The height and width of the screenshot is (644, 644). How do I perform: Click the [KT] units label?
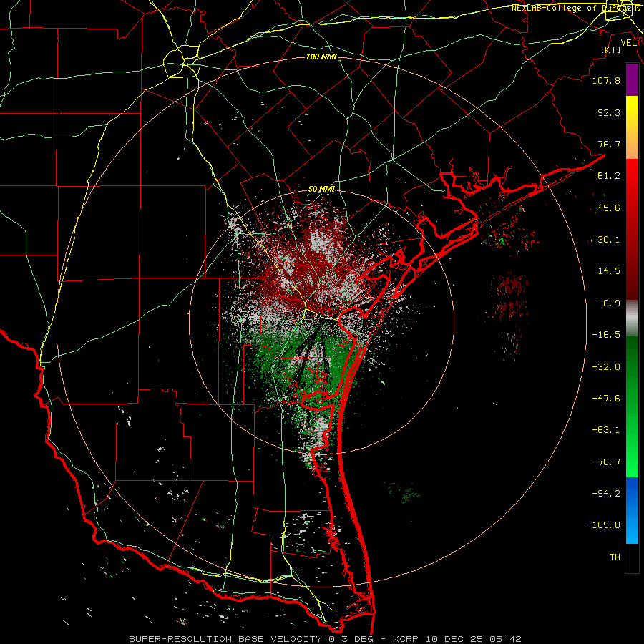611,49
